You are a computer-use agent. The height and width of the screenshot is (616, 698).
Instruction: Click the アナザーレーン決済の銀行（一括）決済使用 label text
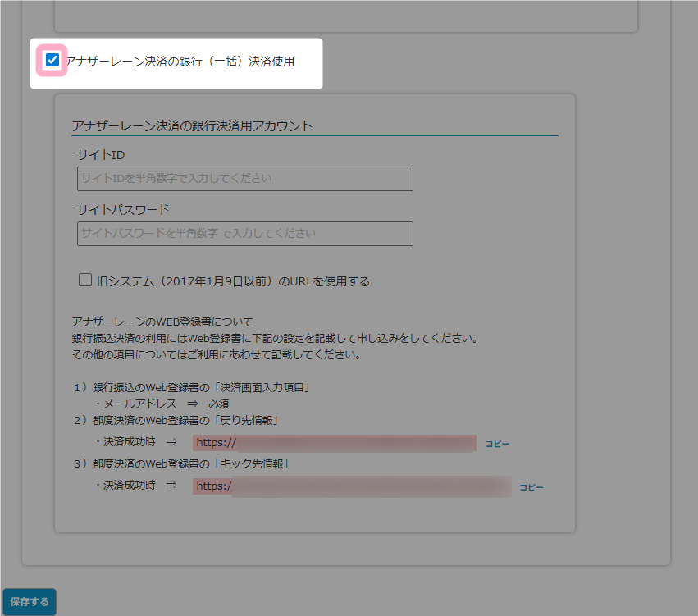[180, 61]
